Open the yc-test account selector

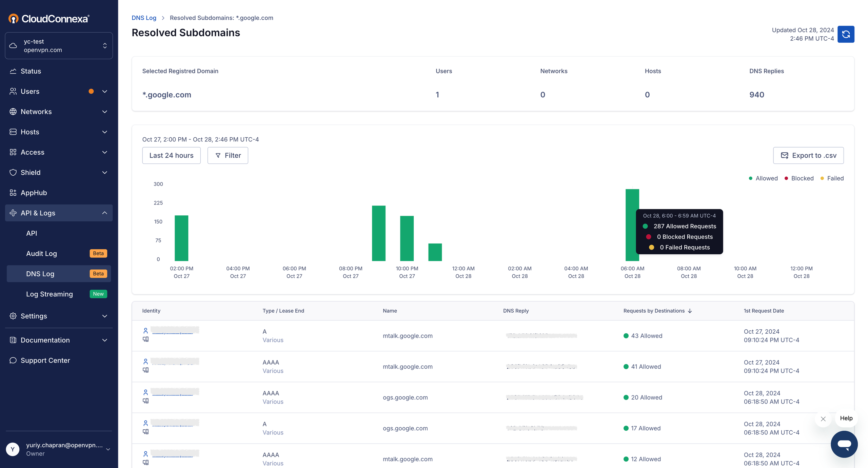(59, 46)
